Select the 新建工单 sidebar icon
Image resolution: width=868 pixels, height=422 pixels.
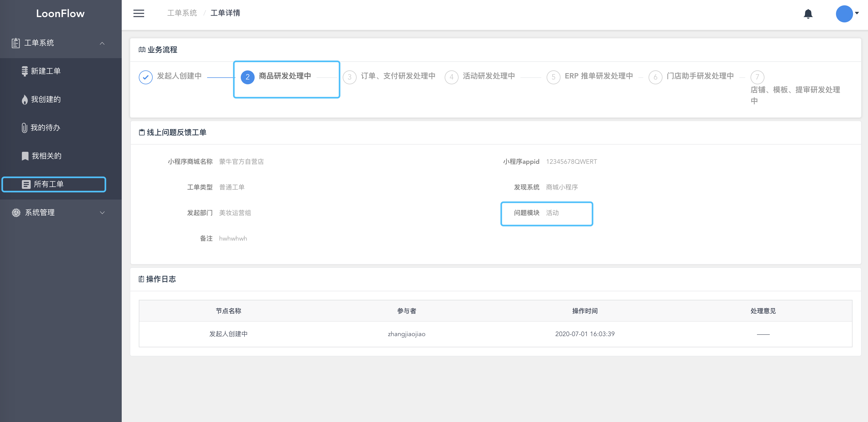[25, 71]
